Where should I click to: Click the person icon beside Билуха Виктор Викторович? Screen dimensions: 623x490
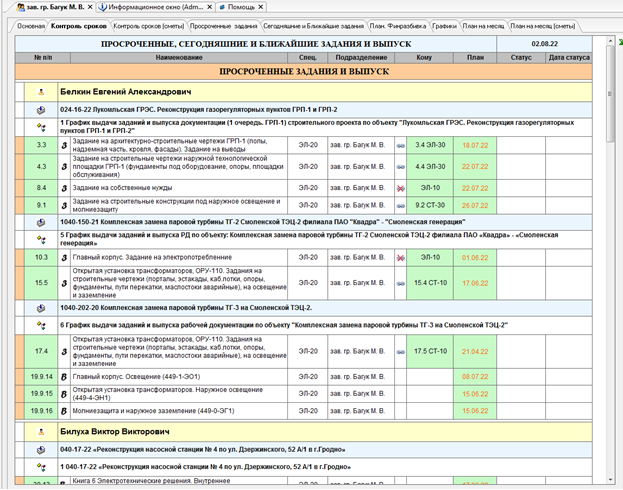tap(41, 432)
